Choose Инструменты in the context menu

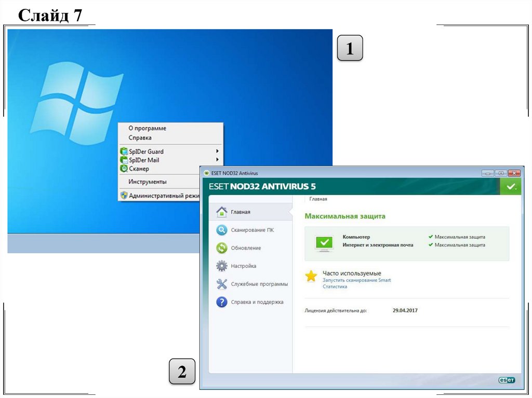point(148,182)
